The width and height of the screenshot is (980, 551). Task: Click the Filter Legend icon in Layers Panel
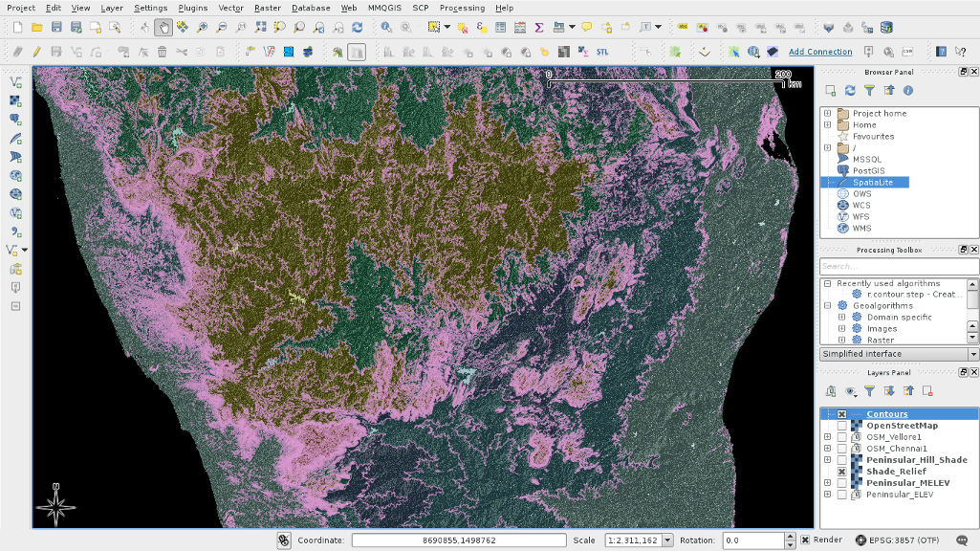point(869,391)
